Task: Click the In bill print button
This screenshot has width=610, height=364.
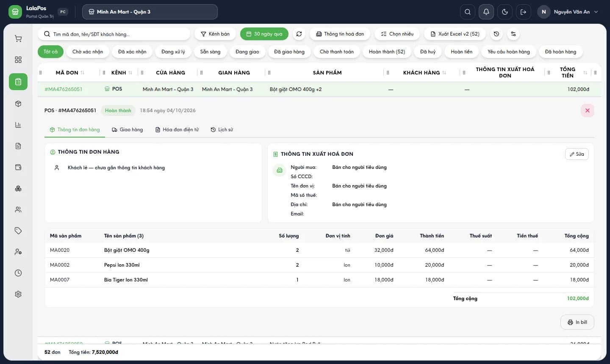Action: [577, 322]
